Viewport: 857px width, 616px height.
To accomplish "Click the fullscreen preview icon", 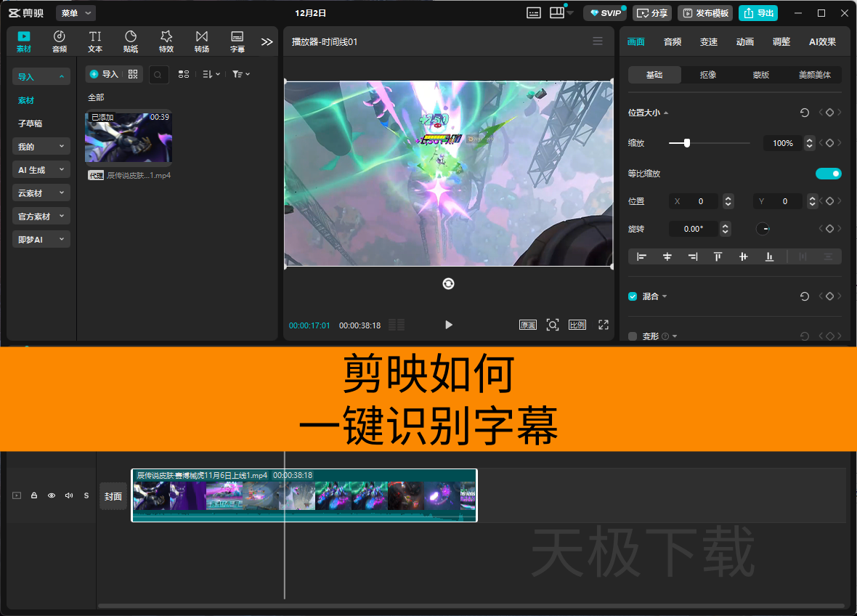I will click(x=603, y=325).
